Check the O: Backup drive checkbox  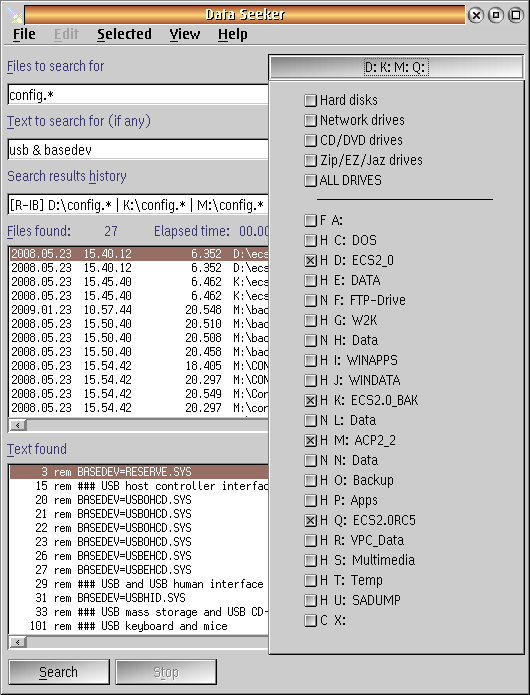(x=311, y=480)
